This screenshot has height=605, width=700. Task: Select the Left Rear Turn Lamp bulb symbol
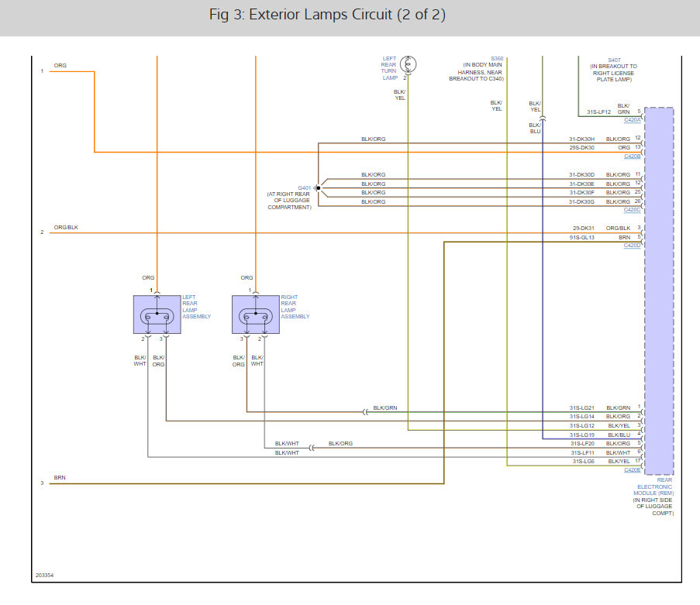[408, 64]
